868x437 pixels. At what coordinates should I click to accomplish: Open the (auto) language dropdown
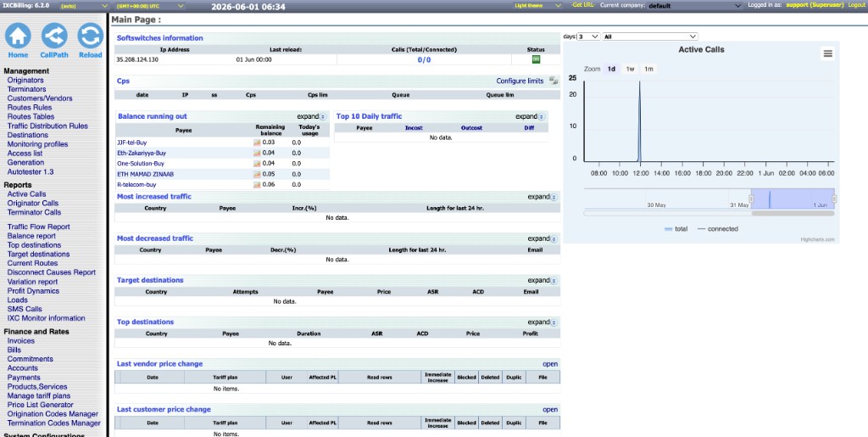click(x=83, y=6)
